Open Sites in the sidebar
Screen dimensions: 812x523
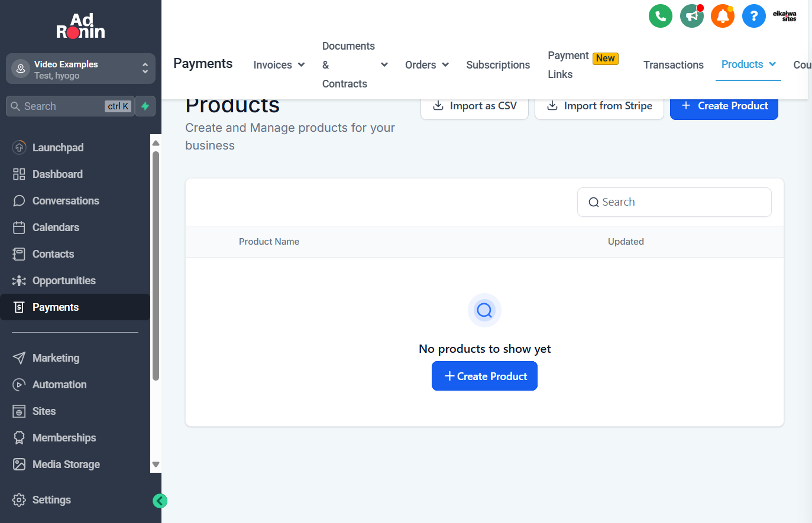75,411
